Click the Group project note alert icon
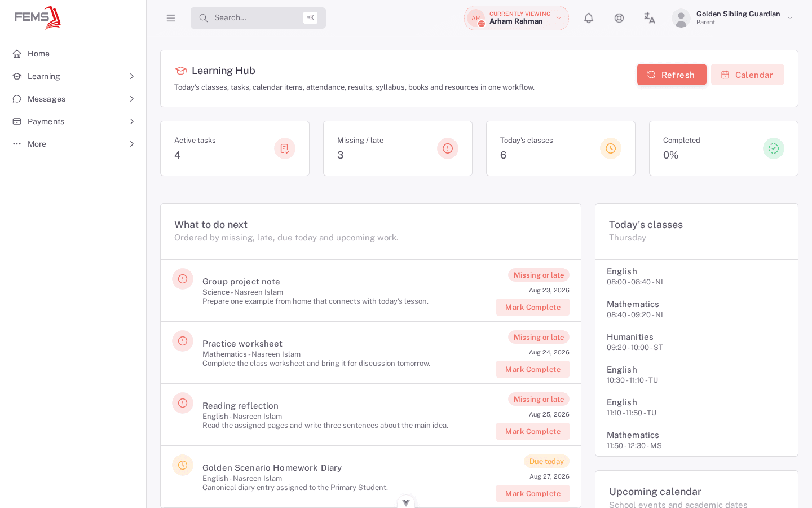 pos(183,279)
